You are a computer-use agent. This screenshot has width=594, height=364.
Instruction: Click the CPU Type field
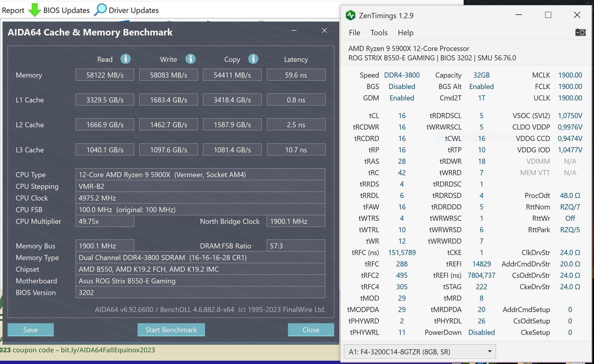200,174
